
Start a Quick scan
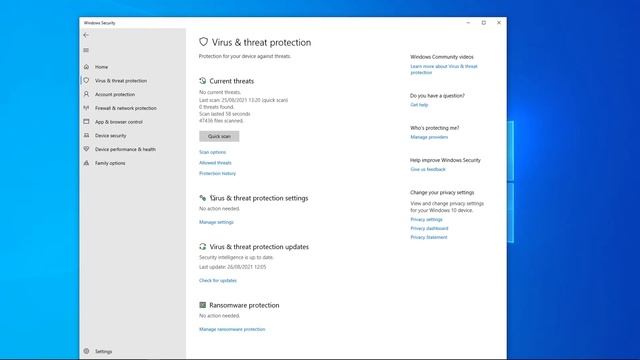tap(219, 136)
